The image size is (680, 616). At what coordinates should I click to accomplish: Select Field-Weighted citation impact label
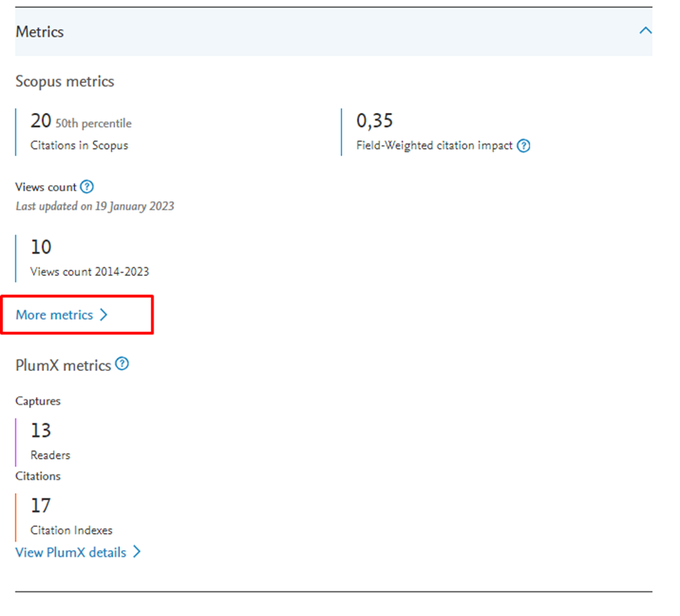pyautogui.click(x=435, y=145)
